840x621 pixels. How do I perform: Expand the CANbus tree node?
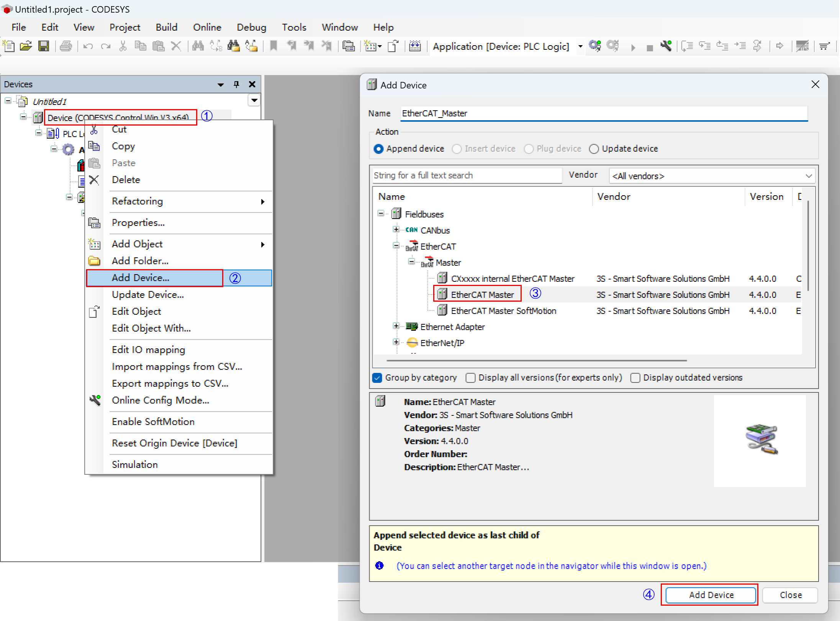click(396, 230)
